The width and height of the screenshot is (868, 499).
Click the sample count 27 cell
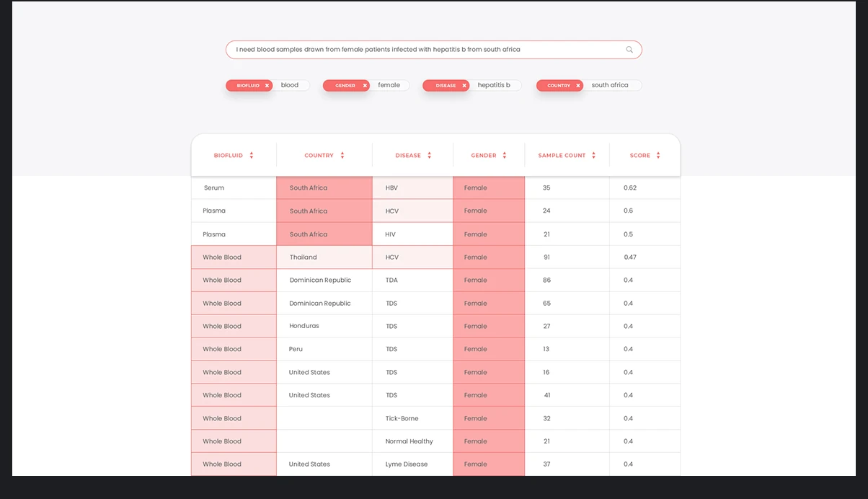tap(567, 326)
